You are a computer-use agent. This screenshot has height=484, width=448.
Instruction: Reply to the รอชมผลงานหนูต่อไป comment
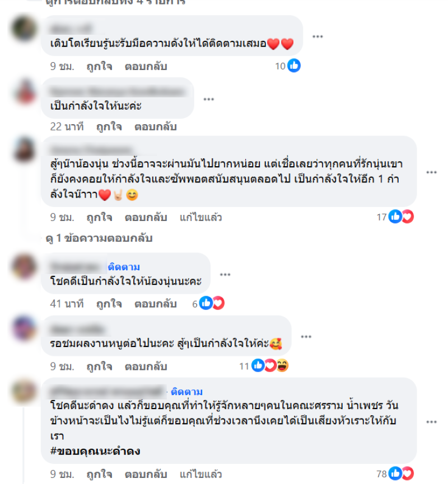pyautogui.click(x=146, y=366)
